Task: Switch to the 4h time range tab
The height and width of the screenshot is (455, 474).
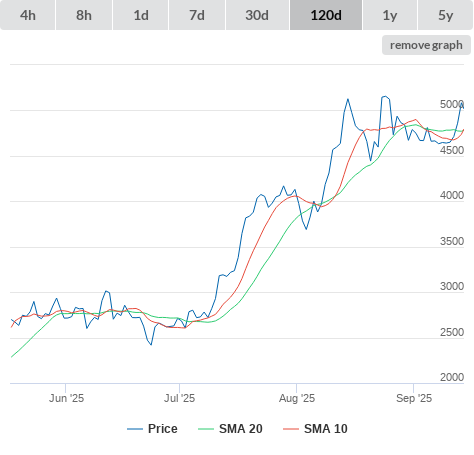Action: 28,15
